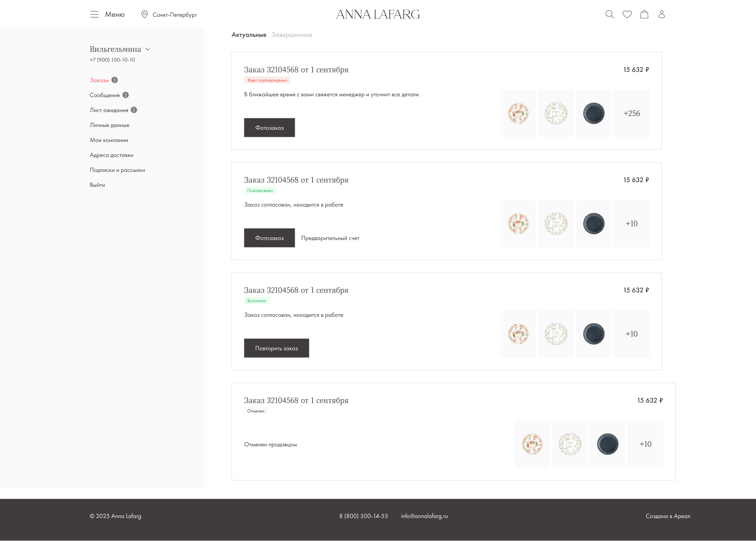Viewport: 756px width, 541px height.
Task: Expand +10 items in the cancelled order
Action: 645,444
